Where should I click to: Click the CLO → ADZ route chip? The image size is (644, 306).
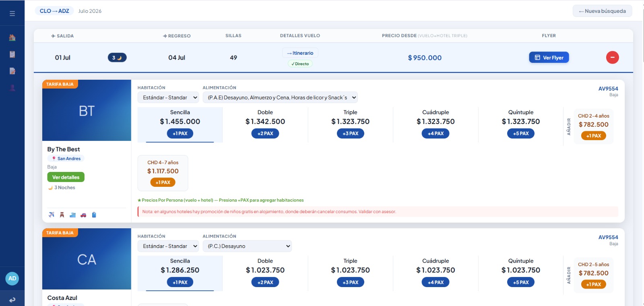point(54,11)
